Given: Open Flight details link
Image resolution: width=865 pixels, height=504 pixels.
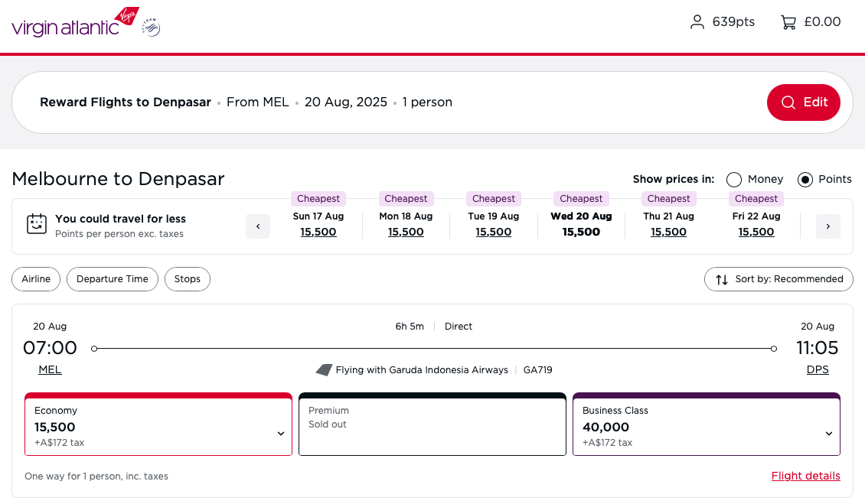Looking at the screenshot, I should 805,476.
